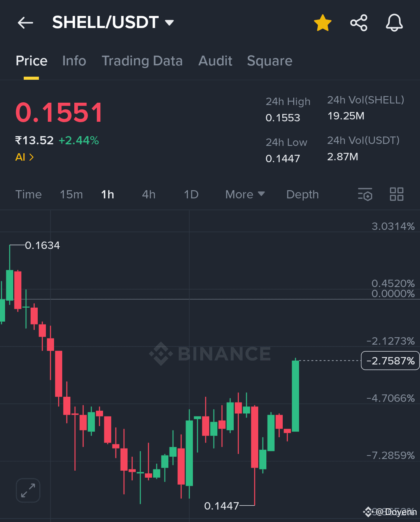Click the -2.1273% axis label
This screenshot has width=420, height=522.
pyautogui.click(x=390, y=341)
